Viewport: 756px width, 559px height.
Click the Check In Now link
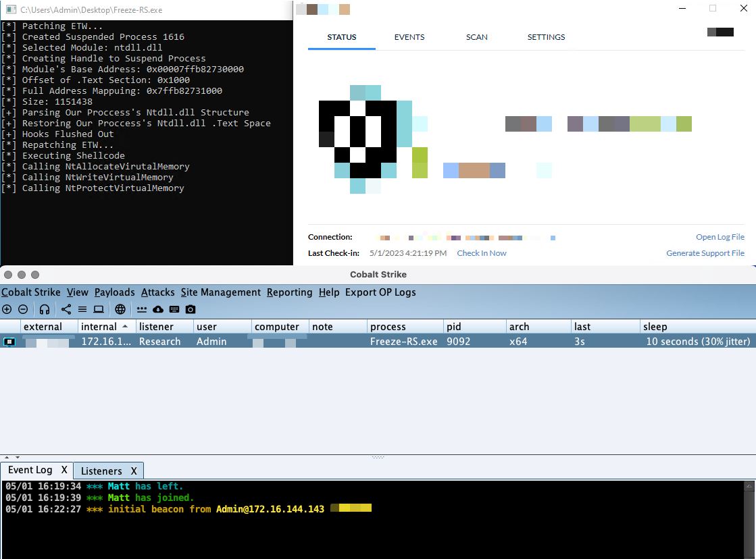tap(481, 253)
